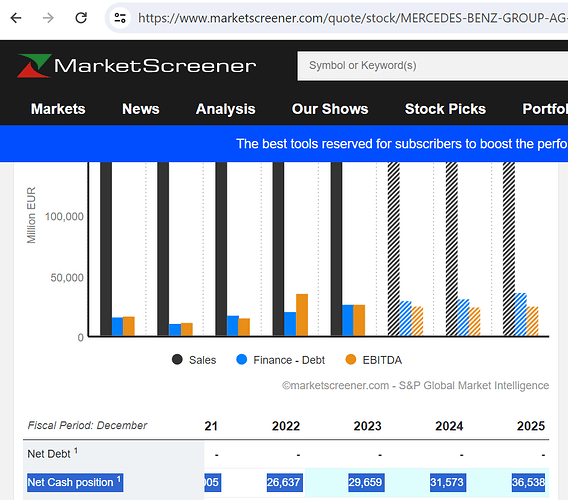Open the Stock Picks menu
Image resolution: width=568 pixels, height=500 pixels.
[445, 109]
